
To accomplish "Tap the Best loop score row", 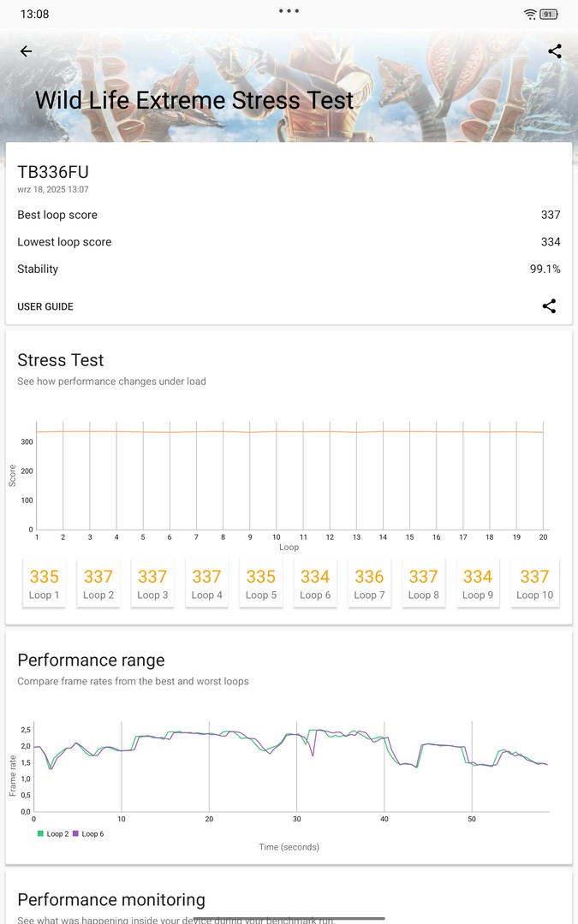I will pyautogui.click(x=289, y=215).
